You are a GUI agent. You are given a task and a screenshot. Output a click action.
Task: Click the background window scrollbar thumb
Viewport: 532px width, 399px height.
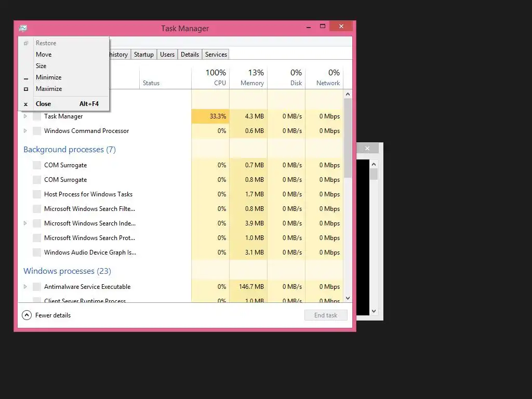(374, 174)
